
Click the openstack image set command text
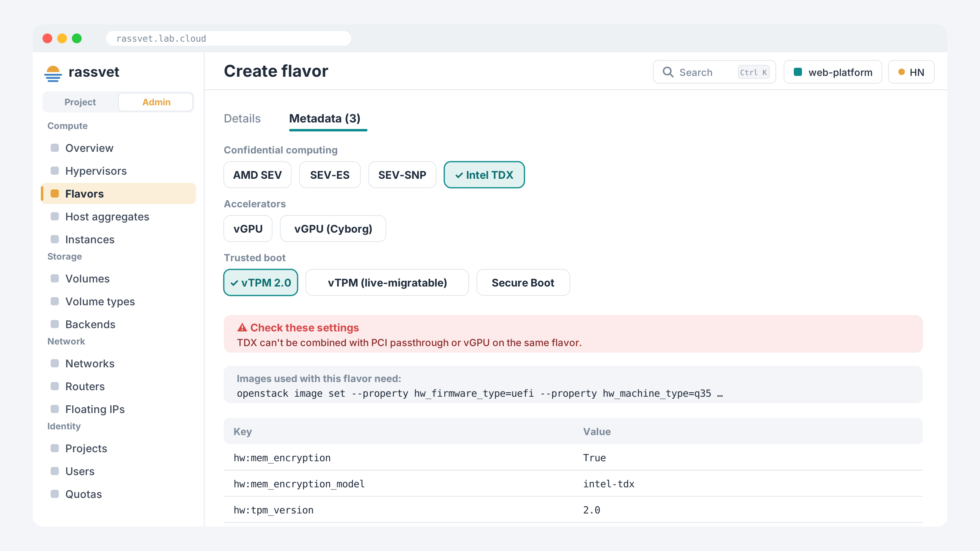point(480,393)
